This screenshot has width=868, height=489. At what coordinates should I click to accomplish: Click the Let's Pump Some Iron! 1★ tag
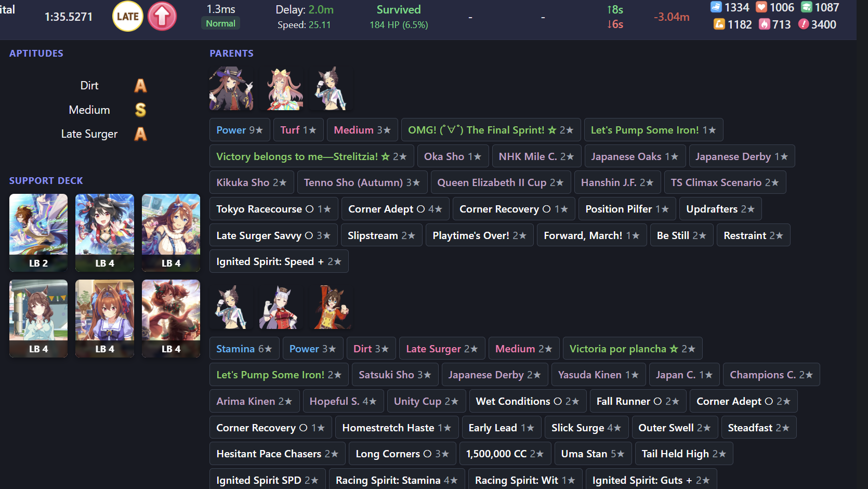coord(653,130)
